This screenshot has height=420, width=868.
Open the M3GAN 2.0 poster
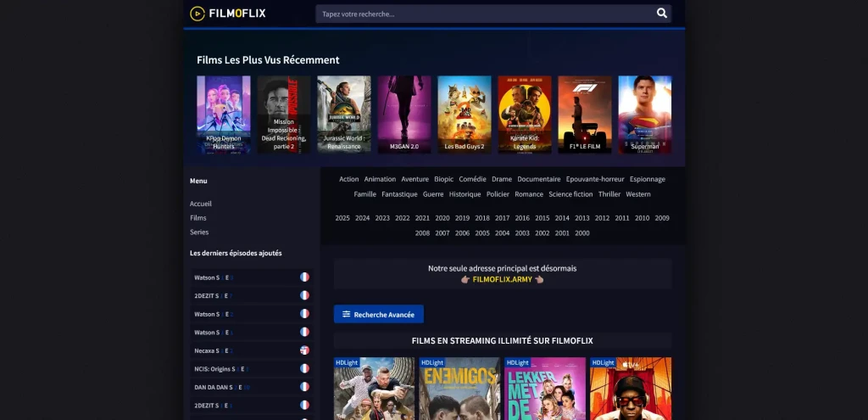point(404,115)
